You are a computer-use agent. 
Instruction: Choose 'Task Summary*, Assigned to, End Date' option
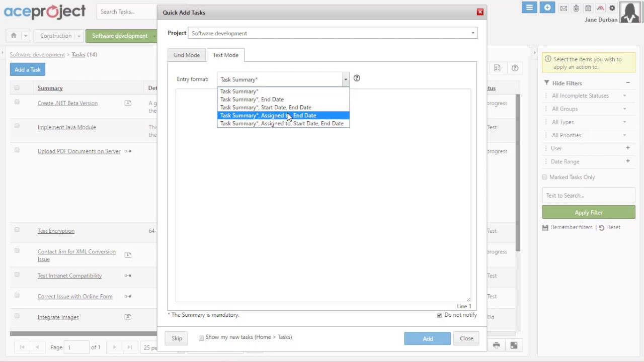[283, 115]
